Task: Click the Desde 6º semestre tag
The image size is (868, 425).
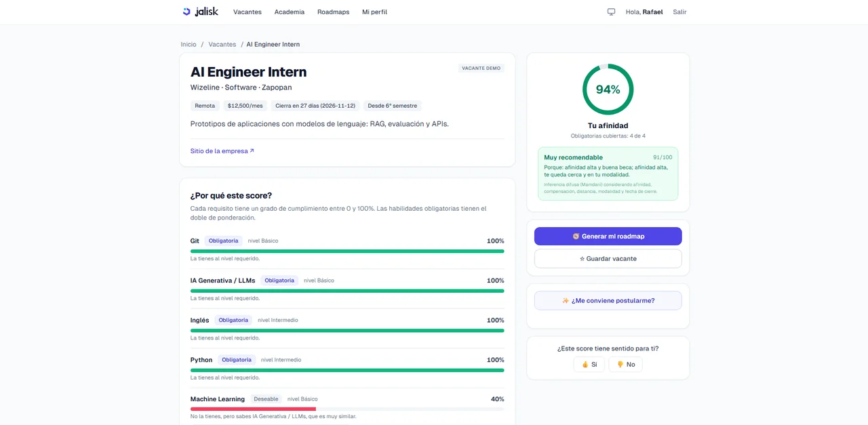Action: (x=393, y=106)
